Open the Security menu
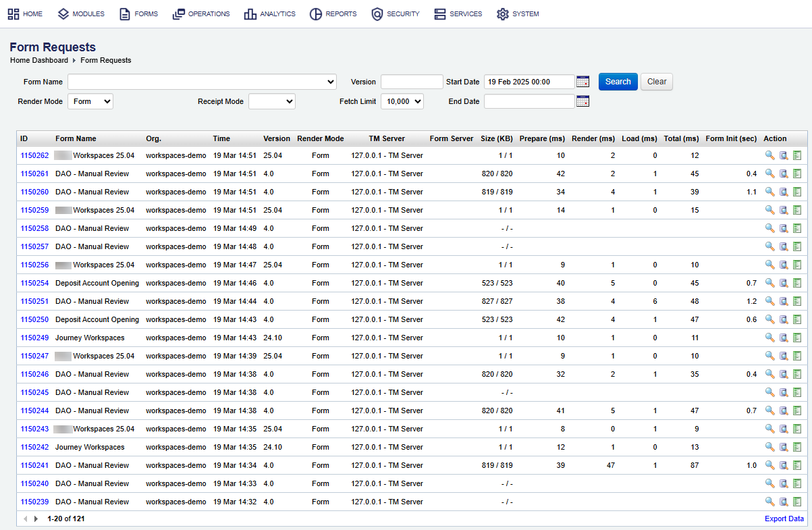Image resolution: width=812 pixels, height=530 pixels. (x=396, y=14)
